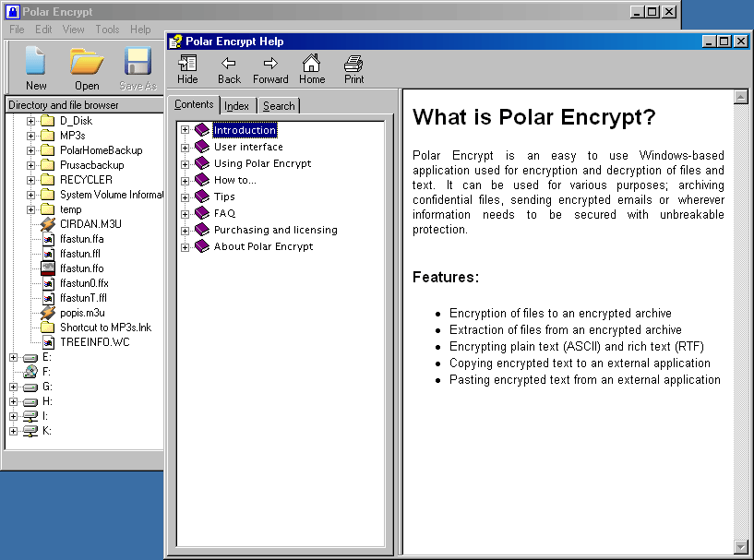The image size is (754, 560).
Task: Click the ffastun.ffo file icon
Action: (48, 268)
